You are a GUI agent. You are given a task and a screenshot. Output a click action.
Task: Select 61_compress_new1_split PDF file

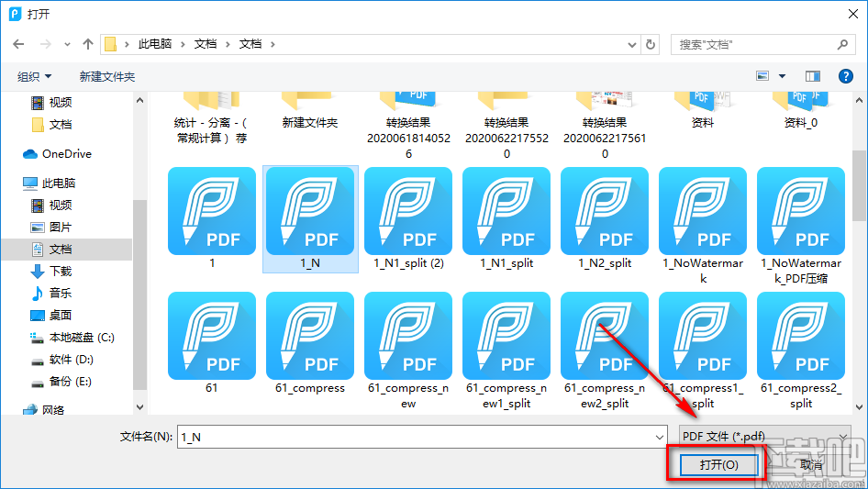click(x=506, y=351)
